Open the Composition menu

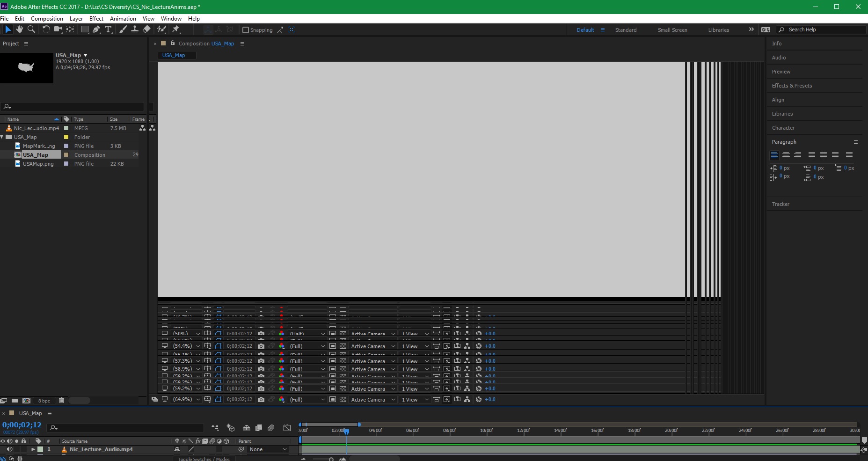(47, 19)
